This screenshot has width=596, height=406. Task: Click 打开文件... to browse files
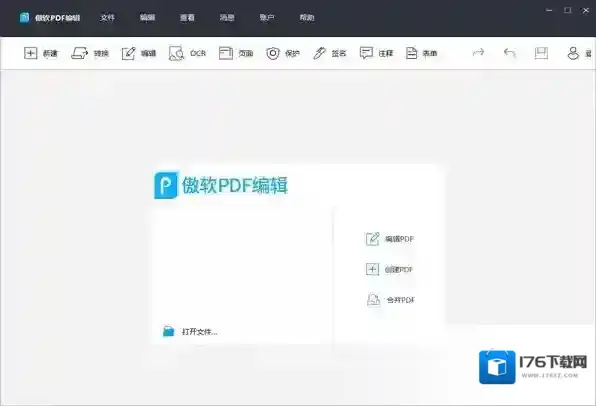[190, 331]
